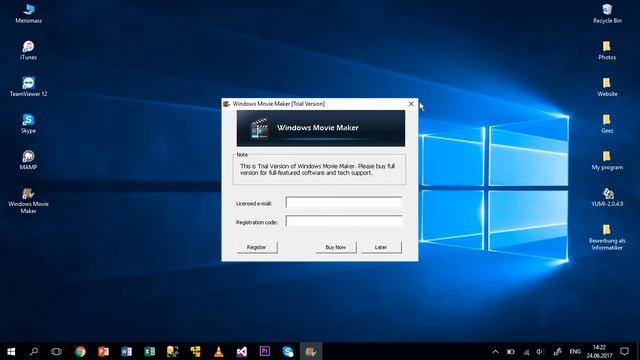Viewport: 640px width, 360px height.
Task: Open the iTunes desktop shortcut
Action: [x=28, y=50]
